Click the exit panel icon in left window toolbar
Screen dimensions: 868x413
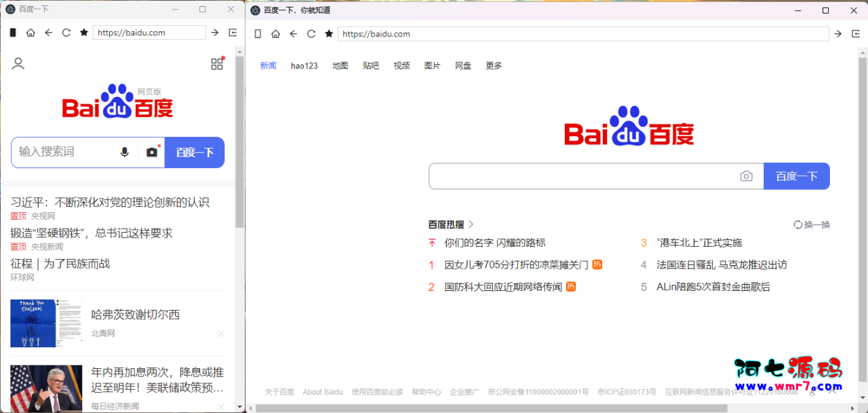pyautogui.click(x=233, y=33)
